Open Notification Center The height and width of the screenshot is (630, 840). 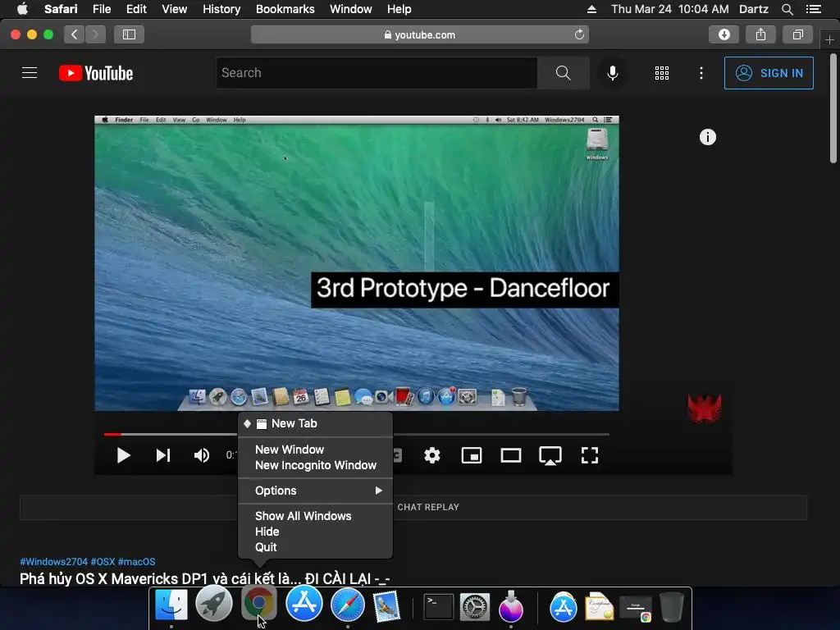(814, 9)
